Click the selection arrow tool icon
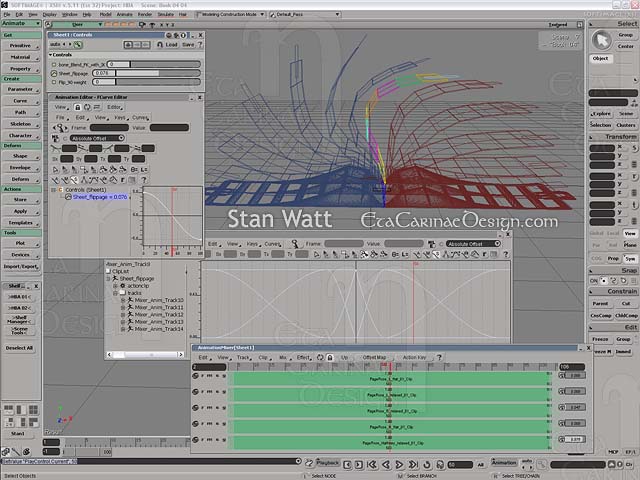 (x=601, y=40)
